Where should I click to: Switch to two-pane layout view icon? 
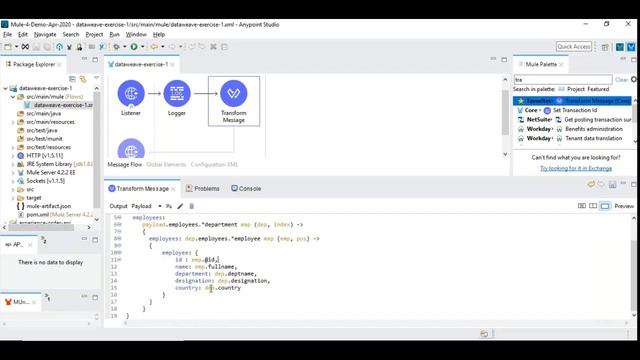pyautogui.click(x=593, y=206)
